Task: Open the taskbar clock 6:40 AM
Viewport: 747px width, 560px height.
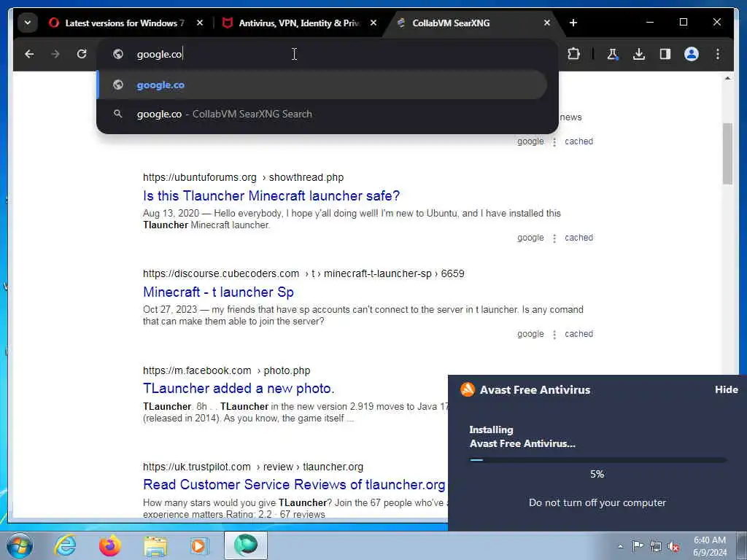Action: point(710,546)
